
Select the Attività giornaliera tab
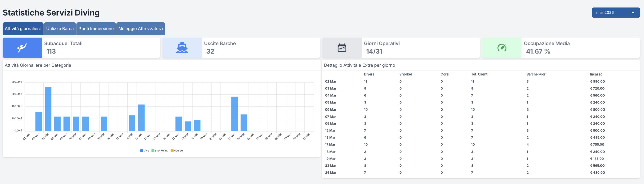(x=23, y=29)
